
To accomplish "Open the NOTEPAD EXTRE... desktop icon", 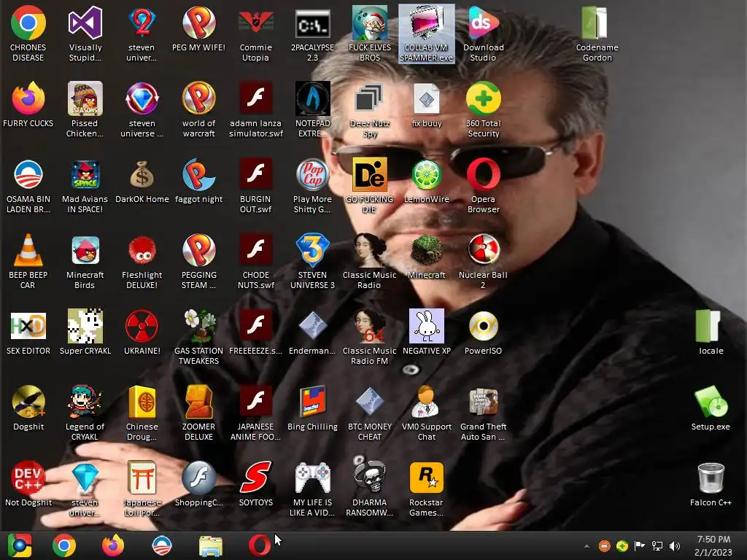I will pos(312,98).
